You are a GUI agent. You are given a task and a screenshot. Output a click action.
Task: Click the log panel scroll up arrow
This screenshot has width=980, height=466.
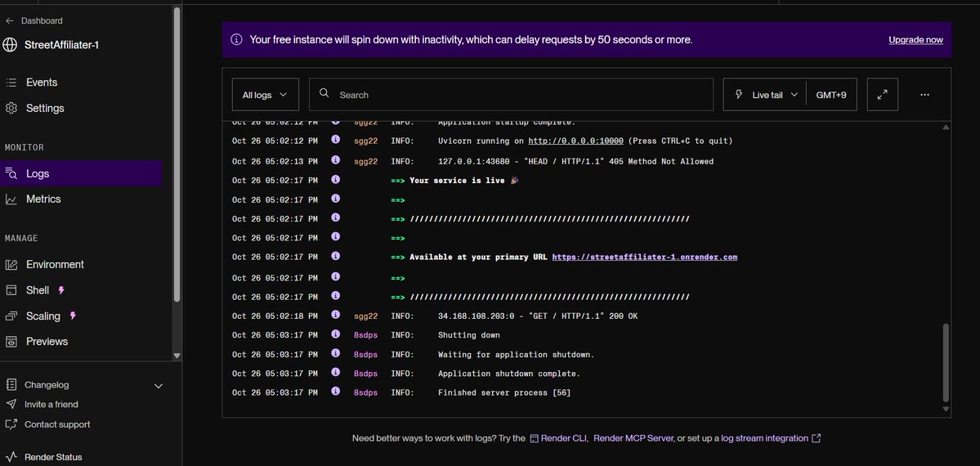tap(946, 127)
